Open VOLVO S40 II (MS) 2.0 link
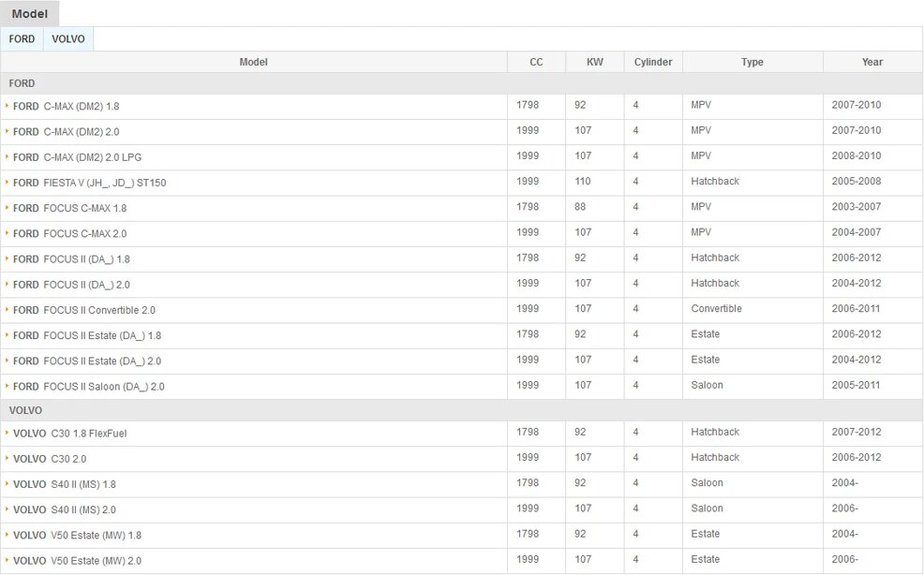 click(65, 509)
